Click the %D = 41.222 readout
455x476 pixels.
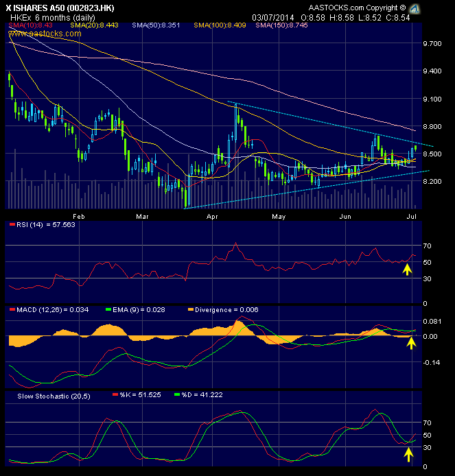(202, 395)
